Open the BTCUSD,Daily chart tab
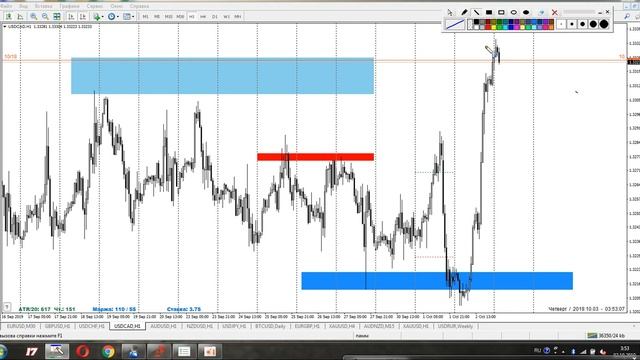Viewport: 640px width, 360px height. (x=270, y=327)
